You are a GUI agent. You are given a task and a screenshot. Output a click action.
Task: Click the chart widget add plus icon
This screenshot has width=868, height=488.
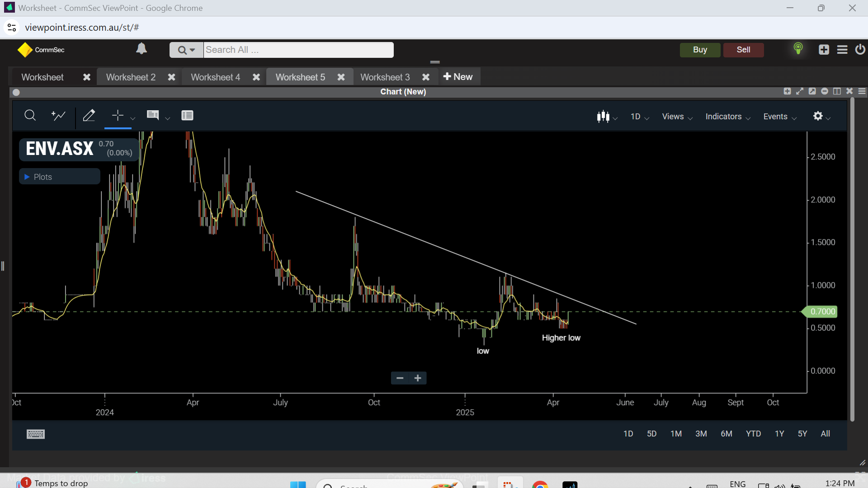787,91
